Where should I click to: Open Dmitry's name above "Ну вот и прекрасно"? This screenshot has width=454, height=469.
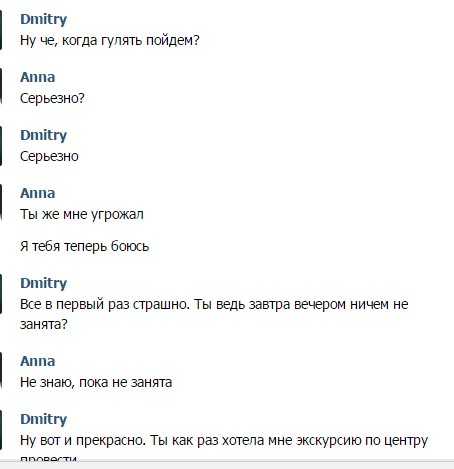[x=43, y=419]
